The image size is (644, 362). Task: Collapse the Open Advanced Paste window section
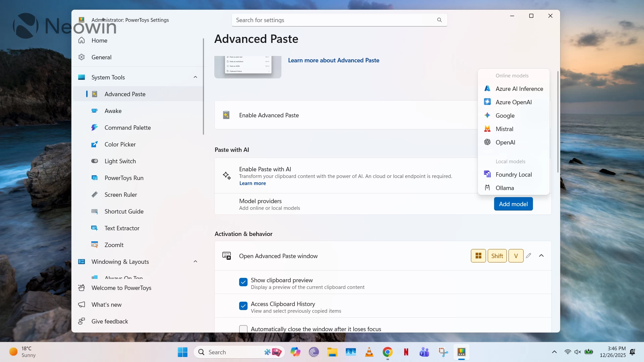click(541, 256)
